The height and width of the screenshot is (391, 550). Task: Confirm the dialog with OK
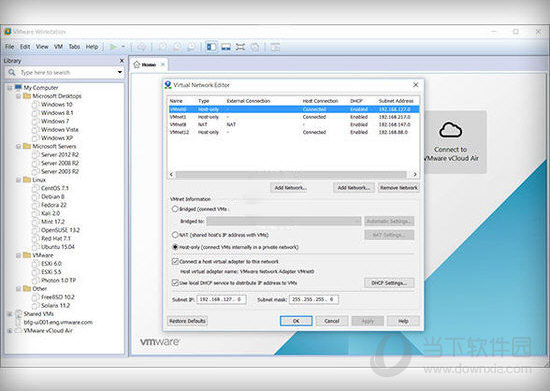coord(296,321)
